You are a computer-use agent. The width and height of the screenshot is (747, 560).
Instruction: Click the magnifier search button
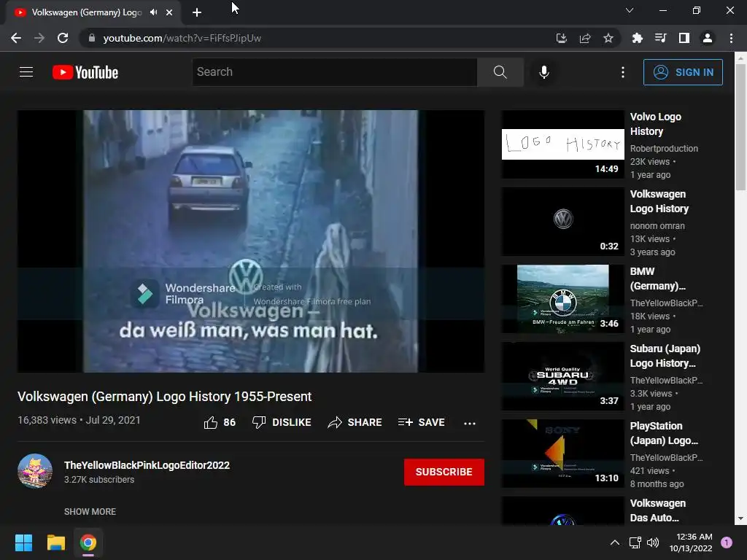click(500, 72)
